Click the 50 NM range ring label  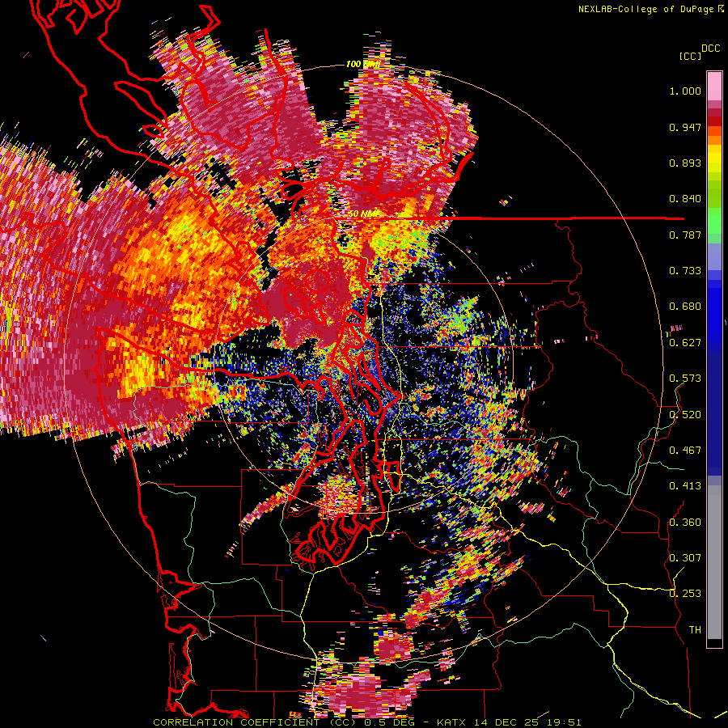click(x=362, y=214)
